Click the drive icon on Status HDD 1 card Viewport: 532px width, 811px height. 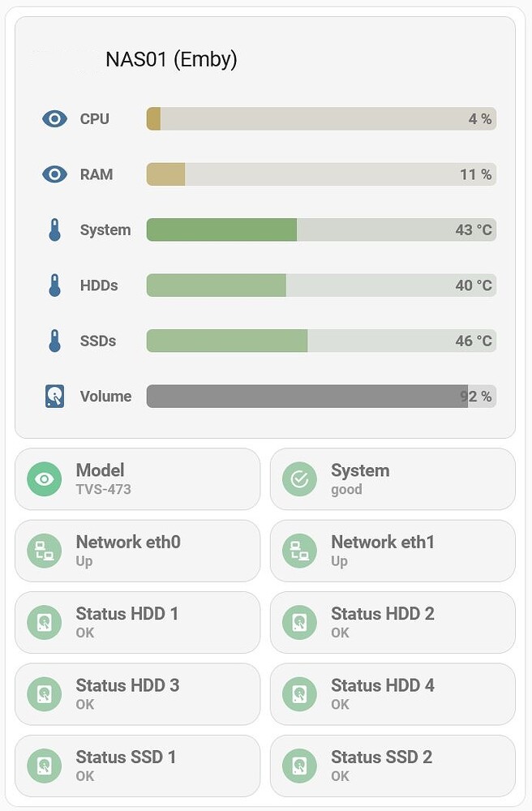click(45, 622)
